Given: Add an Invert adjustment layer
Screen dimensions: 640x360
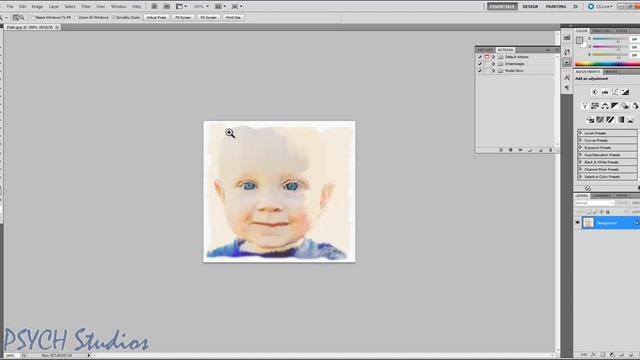Looking at the screenshot, I should [x=590, y=120].
